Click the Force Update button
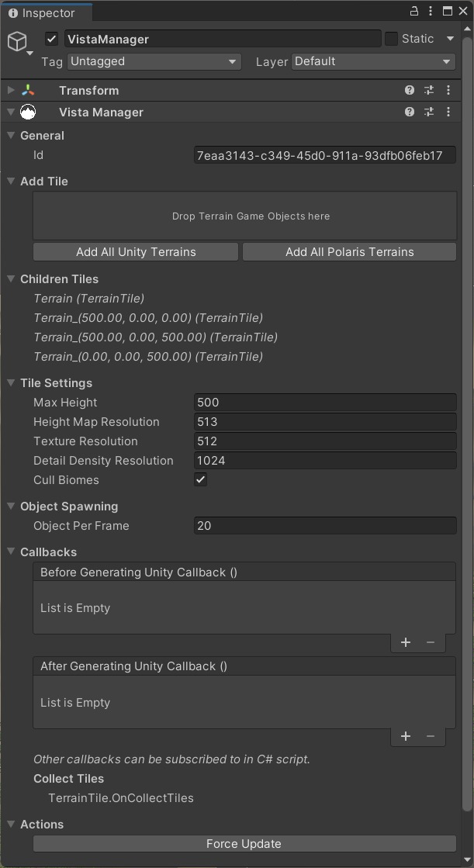Image resolution: width=474 pixels, height=868 pixels. (244, 844)
